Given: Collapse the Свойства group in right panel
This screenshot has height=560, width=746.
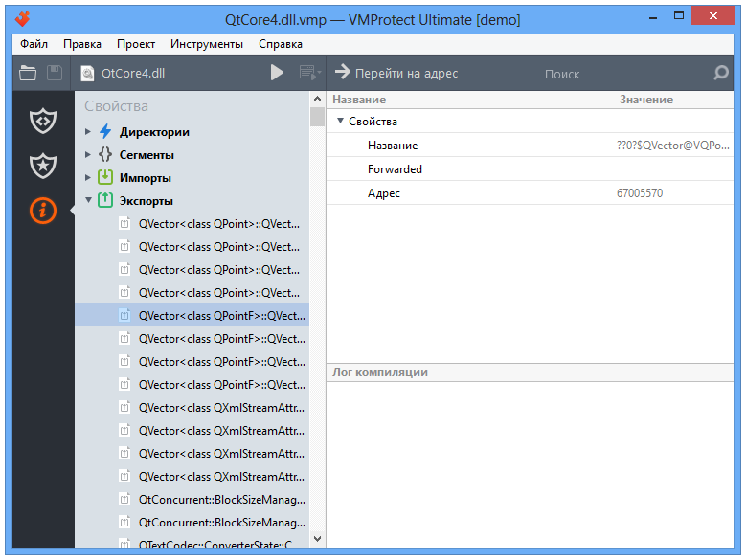Looking at the screenshot, I should [x=340, y=121].
